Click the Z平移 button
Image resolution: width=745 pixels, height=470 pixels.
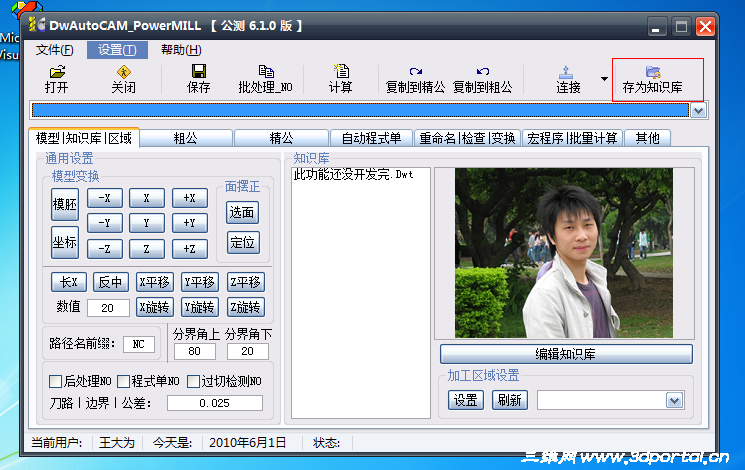pyautogui.click(x=246, y=282)
